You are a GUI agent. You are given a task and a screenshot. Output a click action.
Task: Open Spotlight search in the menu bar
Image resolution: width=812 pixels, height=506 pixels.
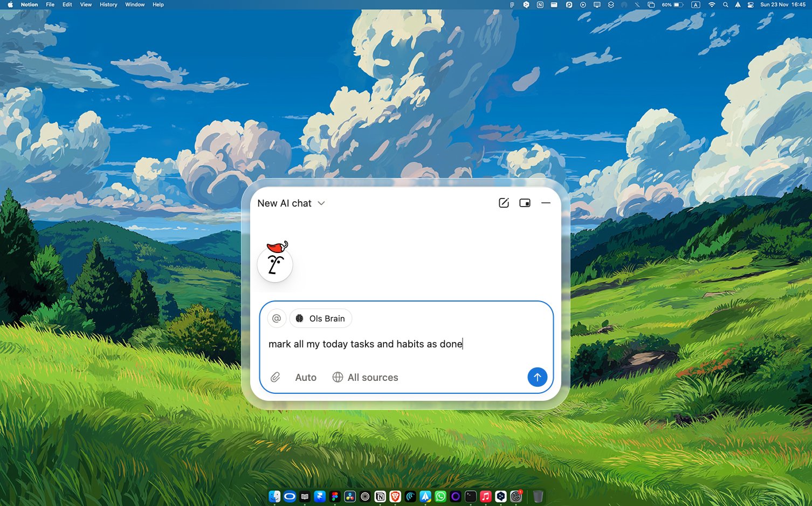click(726, 4)
